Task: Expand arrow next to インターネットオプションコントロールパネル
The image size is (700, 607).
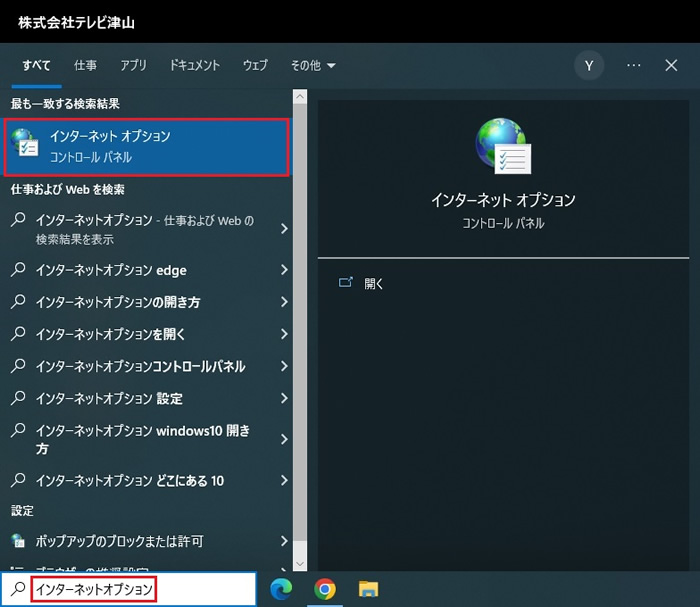Action: click(x=284, y=366)
